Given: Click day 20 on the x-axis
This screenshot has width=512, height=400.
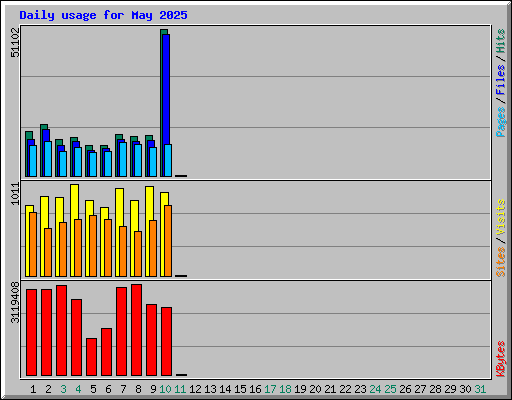Looking at the screenshot, I should 315,389.
